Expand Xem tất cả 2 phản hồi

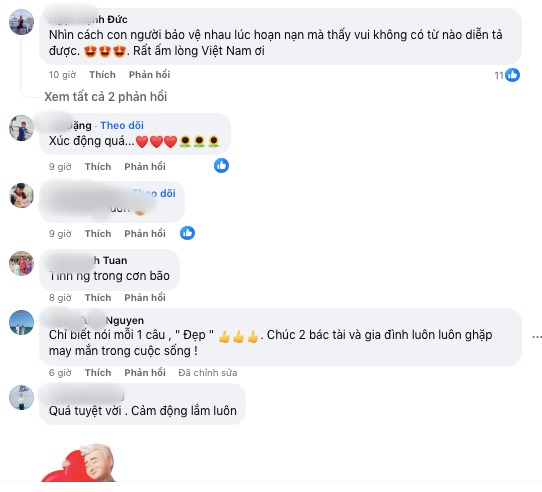106,96
